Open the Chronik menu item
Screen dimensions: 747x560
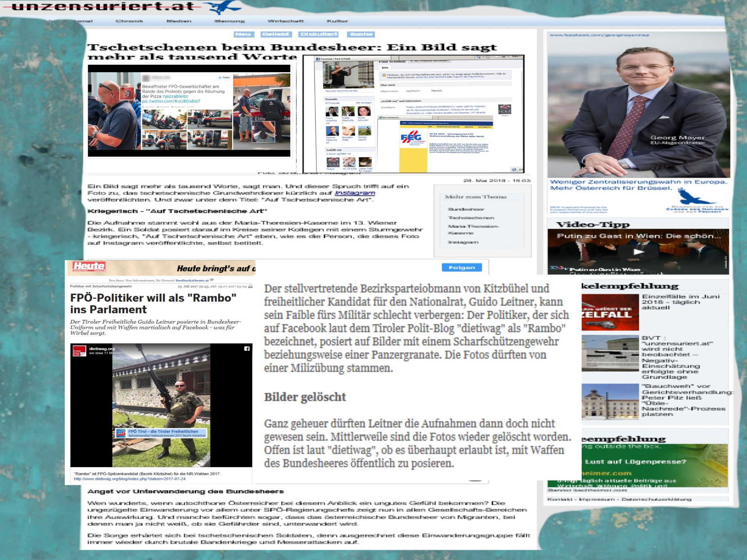point(129,21)
